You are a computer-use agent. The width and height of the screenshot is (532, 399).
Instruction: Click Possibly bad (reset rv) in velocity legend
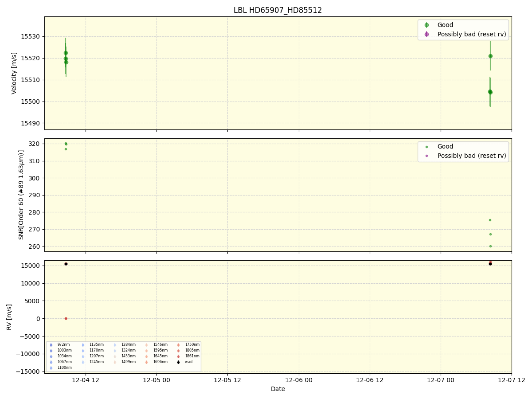coord(472,34)
